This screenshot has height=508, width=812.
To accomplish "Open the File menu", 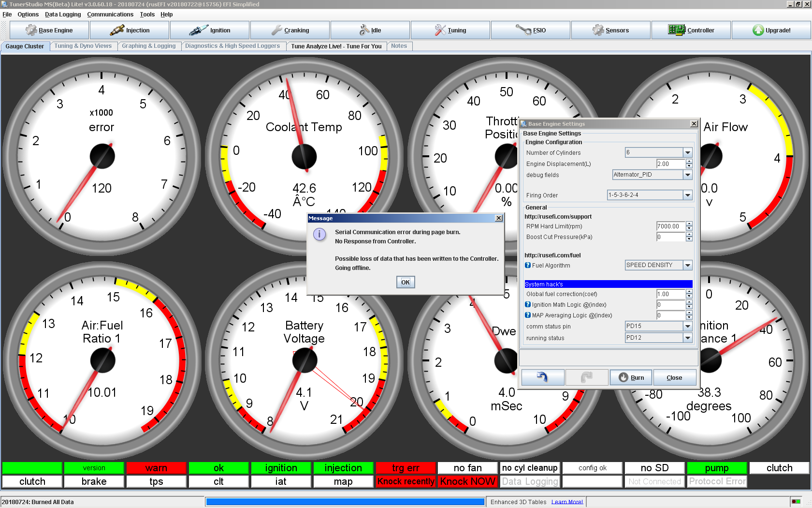I will pyautogui.click(x=7, y=15).
